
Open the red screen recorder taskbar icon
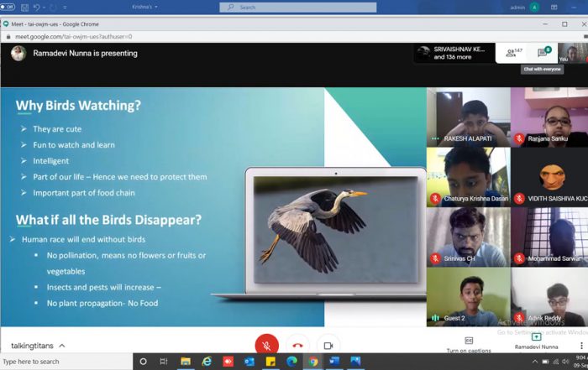point(228,362)
